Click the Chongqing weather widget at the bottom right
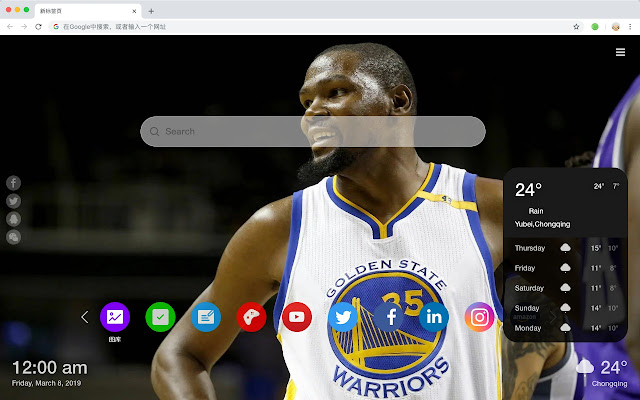The height and width of the screenshot is (400, 640). [602, 372]
